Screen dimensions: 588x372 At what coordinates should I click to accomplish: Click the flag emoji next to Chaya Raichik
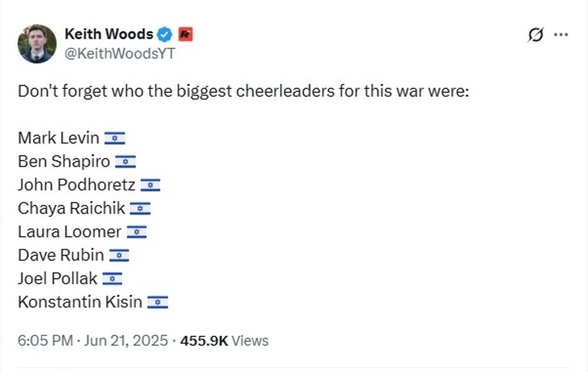(140, 208)
